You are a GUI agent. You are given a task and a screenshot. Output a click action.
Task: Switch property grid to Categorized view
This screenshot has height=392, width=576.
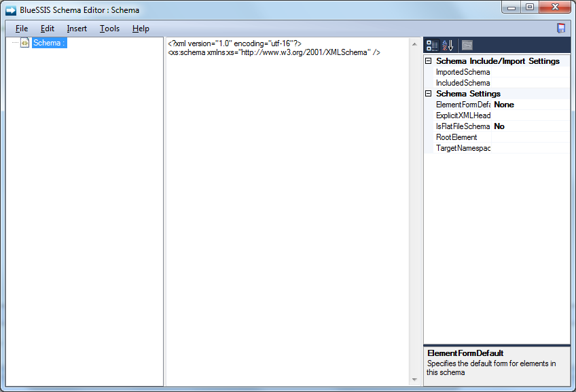pos(431,46)
